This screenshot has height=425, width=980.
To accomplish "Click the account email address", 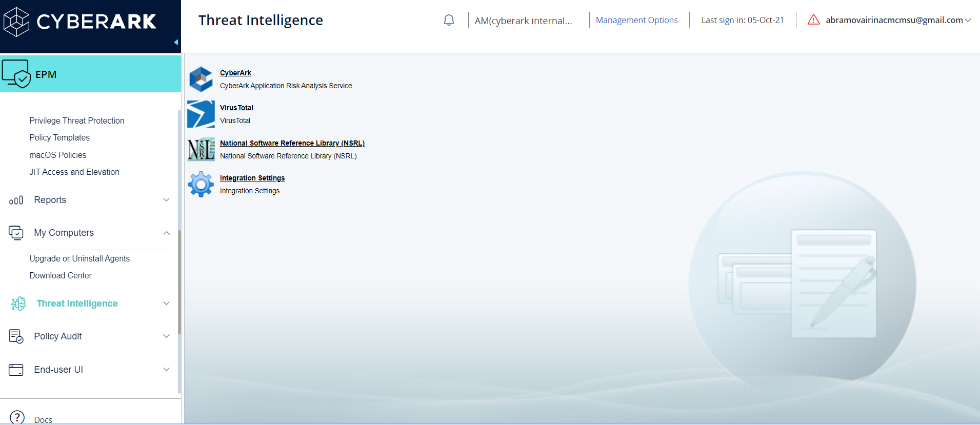I will tap(894, 20).
